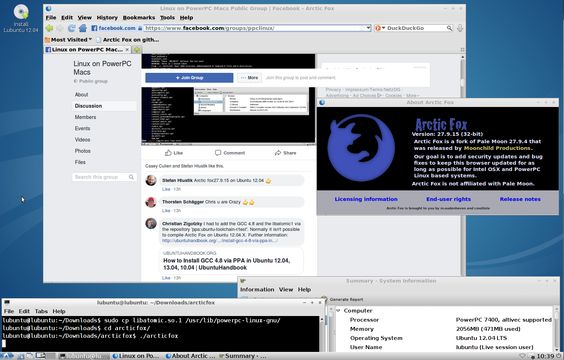The width and height of the screenshot is (564, 360).
Task: Select Members in the group sidebar
Action: (85, 117)
